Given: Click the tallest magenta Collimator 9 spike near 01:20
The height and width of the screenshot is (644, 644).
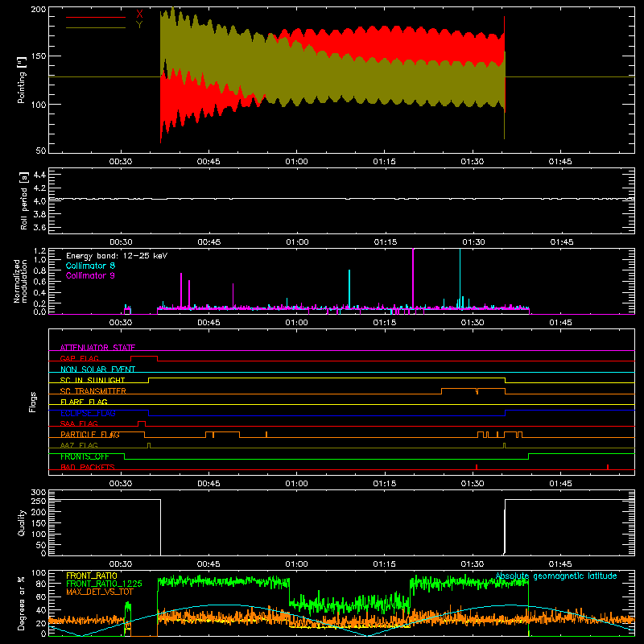Looking at the screenshot, I should tap(413, 279).
